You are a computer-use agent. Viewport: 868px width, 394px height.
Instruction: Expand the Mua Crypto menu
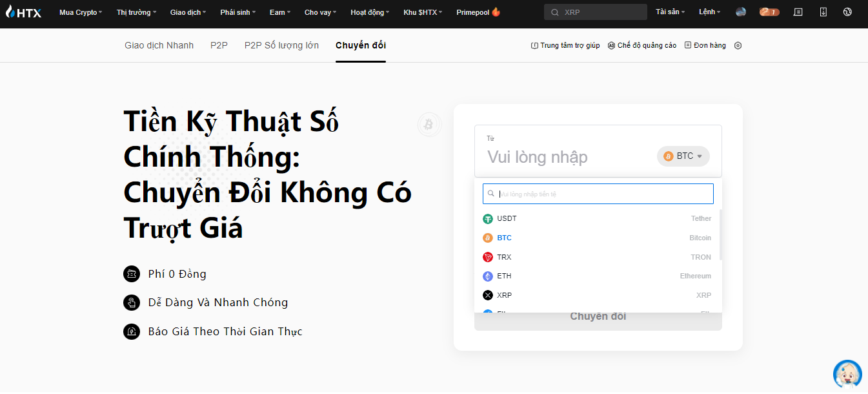pos(81,12)
